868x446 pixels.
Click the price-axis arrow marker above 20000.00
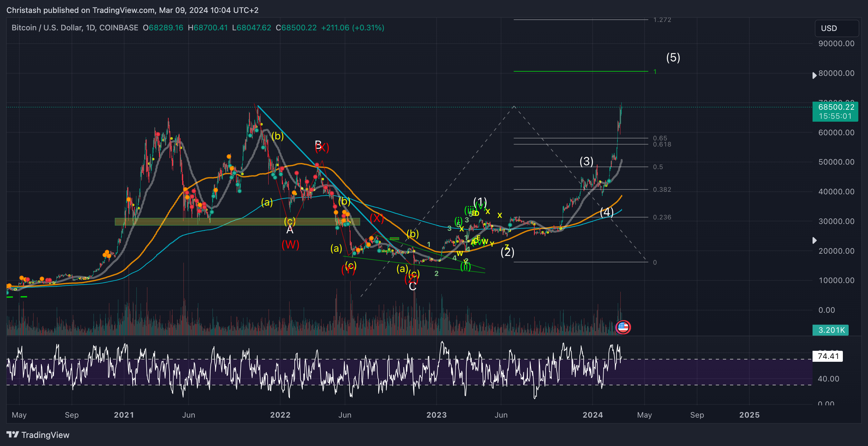[x=814, y=240]
